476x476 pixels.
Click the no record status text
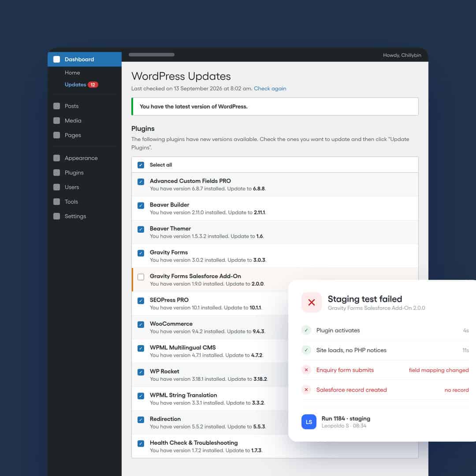click(457, 390)
